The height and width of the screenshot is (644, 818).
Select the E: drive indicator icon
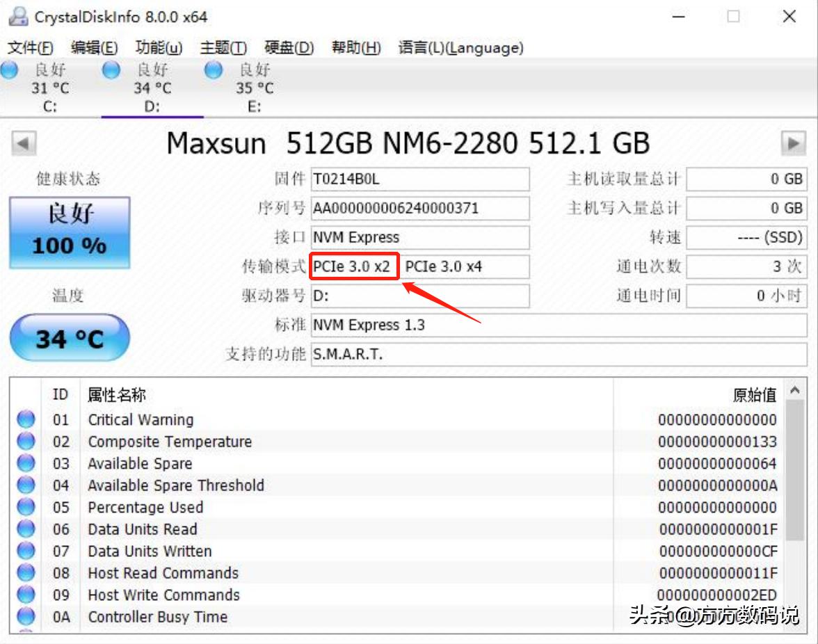[x=214, y=70]
